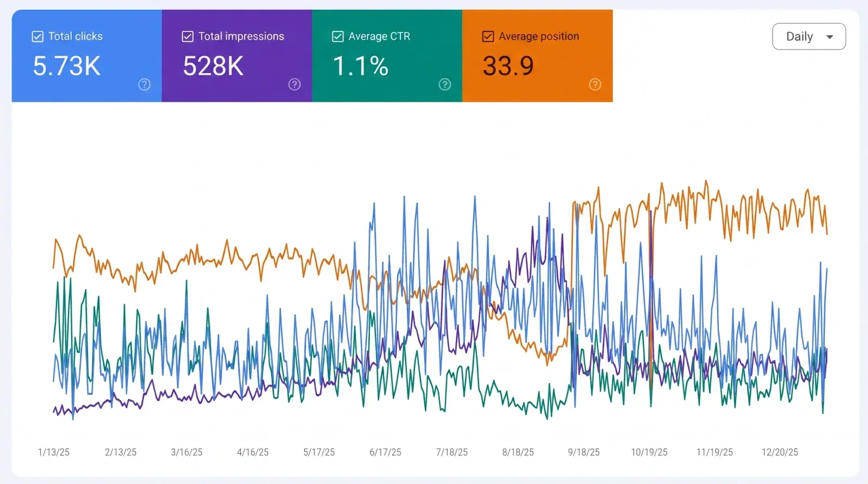Screen dimensions: 868x484
Task: Click the 4/16/25 date axis label
Action: 253,452
